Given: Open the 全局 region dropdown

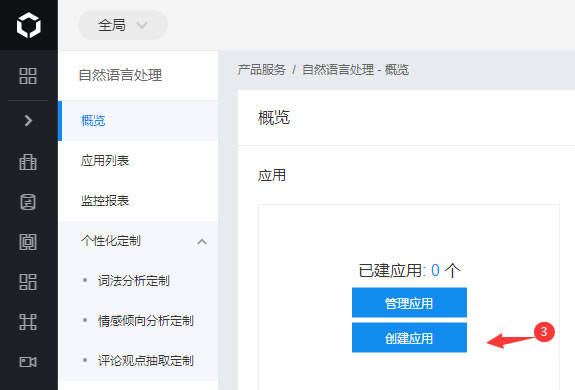Looking at the screenshot, I should [123, 25].
